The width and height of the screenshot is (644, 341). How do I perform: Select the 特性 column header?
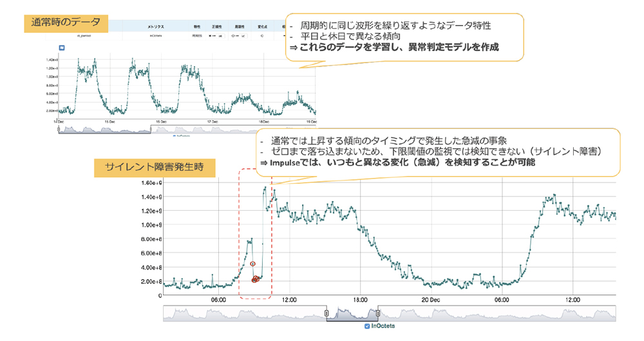(x=197, y=26)
